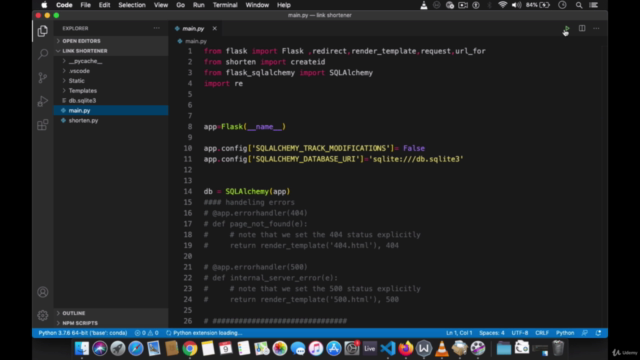Change Python language mode in status bar

[565, 333]
